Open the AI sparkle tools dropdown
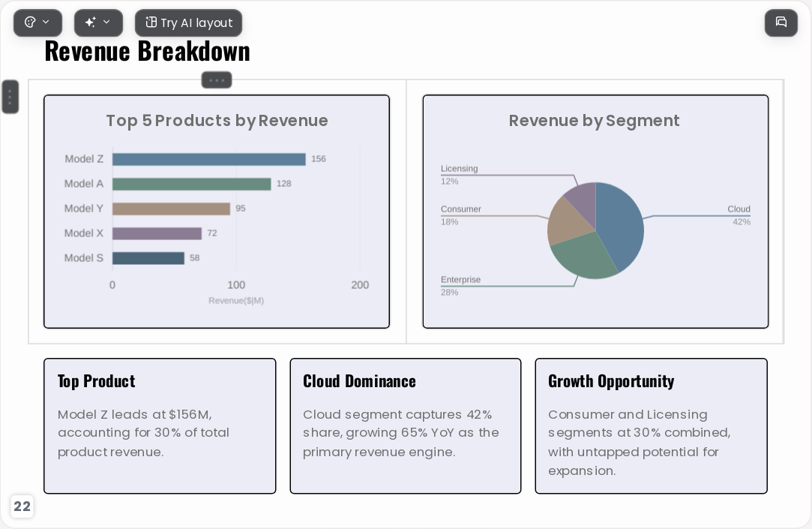Viewport: 812px width, 529px height. [x=98, y=23]
